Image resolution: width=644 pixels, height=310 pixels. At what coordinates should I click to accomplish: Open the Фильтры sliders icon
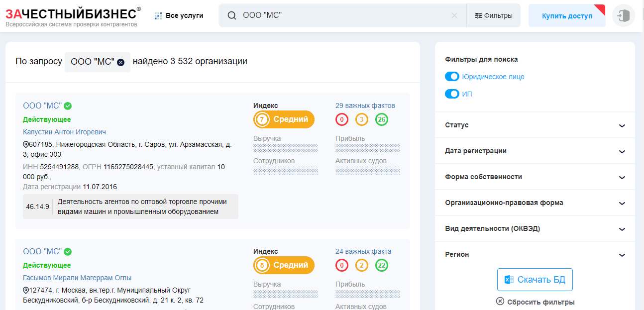[x=479, y=15]
